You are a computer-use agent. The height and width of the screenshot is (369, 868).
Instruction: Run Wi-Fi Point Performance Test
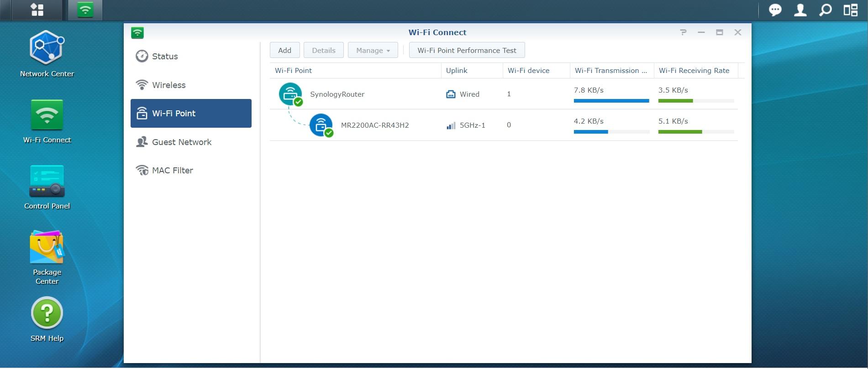coord(467,50)
